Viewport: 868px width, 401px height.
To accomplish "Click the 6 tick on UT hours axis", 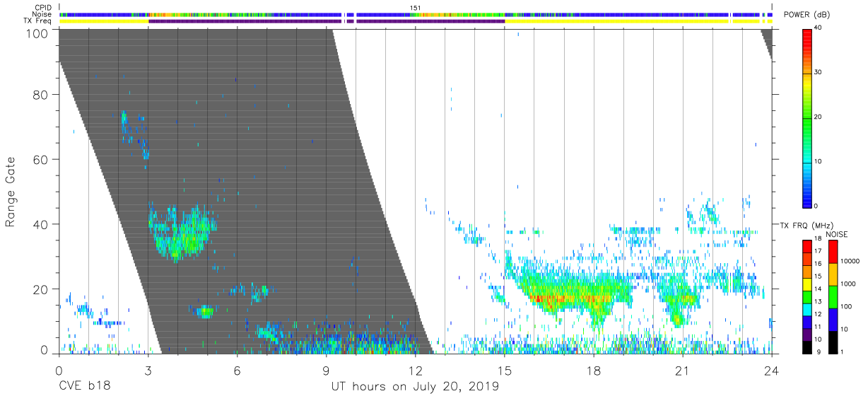I will (237, 371).
